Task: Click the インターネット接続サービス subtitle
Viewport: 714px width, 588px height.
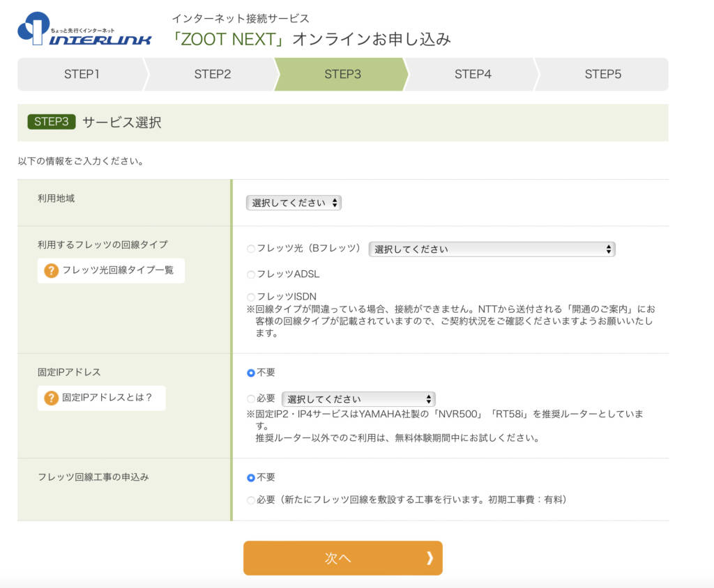Action: click(241, 19)
